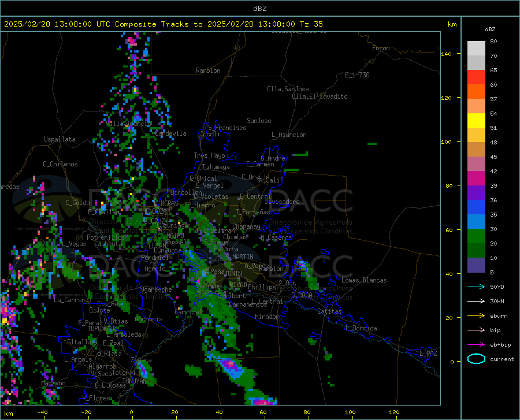
Task: Click the 'Clla.El_Cavadito' map label
Action: pyautogui.click(x=320, y=96)
